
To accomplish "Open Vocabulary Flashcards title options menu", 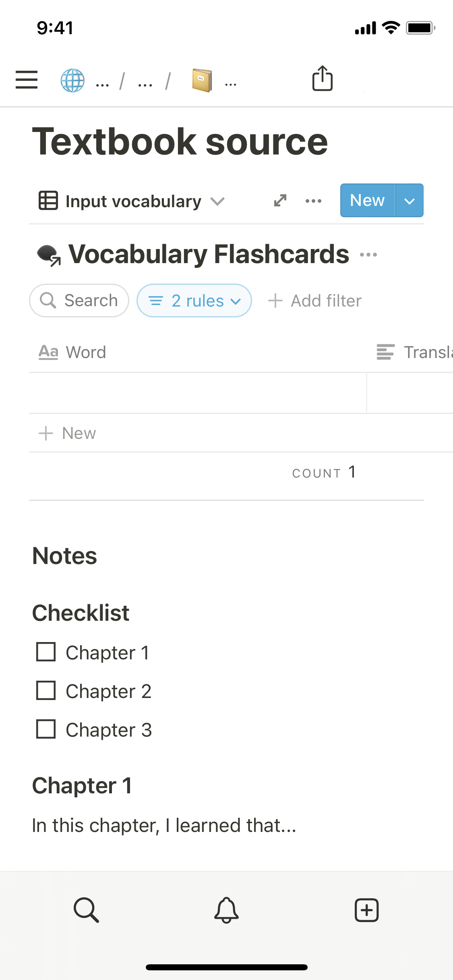I will (368, 255).
